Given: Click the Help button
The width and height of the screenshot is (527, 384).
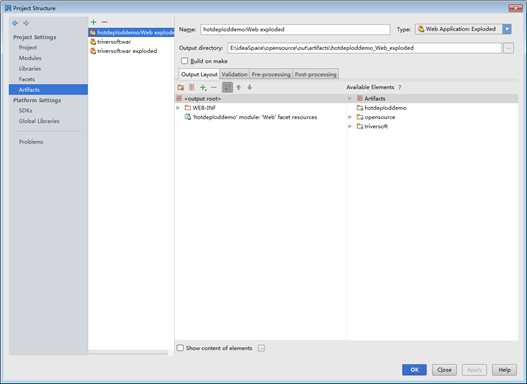Looking at the screenshot, I should click(504, 370).
